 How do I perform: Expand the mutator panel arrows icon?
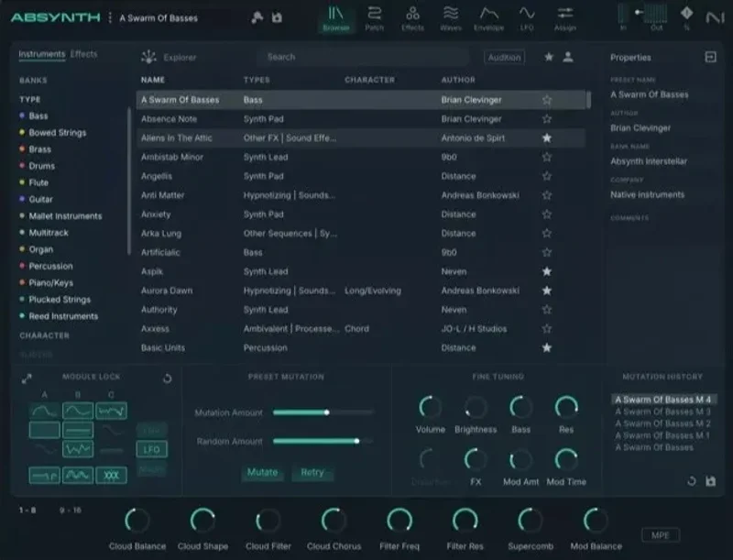pyautogui.click(x=27, y=379)
